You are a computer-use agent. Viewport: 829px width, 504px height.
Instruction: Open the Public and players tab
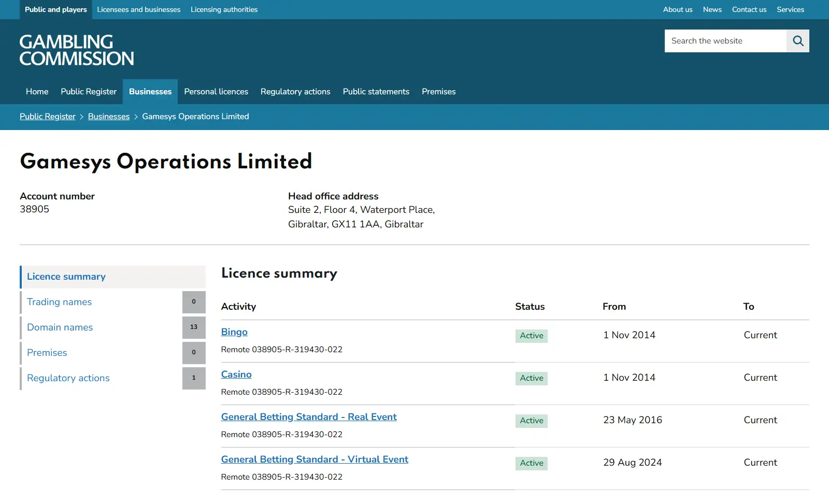point(56,9)
